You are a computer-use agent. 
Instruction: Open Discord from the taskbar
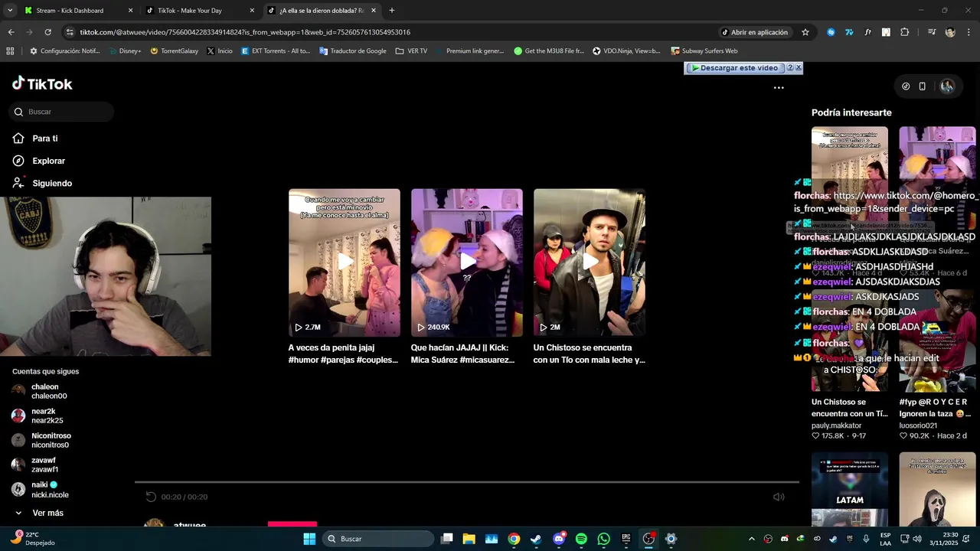pyautogui.click(x=559, y=539)
